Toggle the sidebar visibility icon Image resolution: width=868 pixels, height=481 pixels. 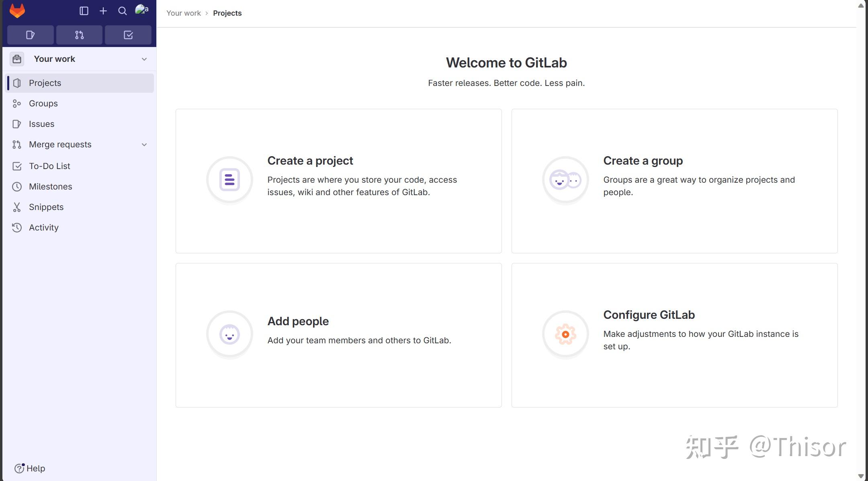pyautogui.click(x=84, y=11)
